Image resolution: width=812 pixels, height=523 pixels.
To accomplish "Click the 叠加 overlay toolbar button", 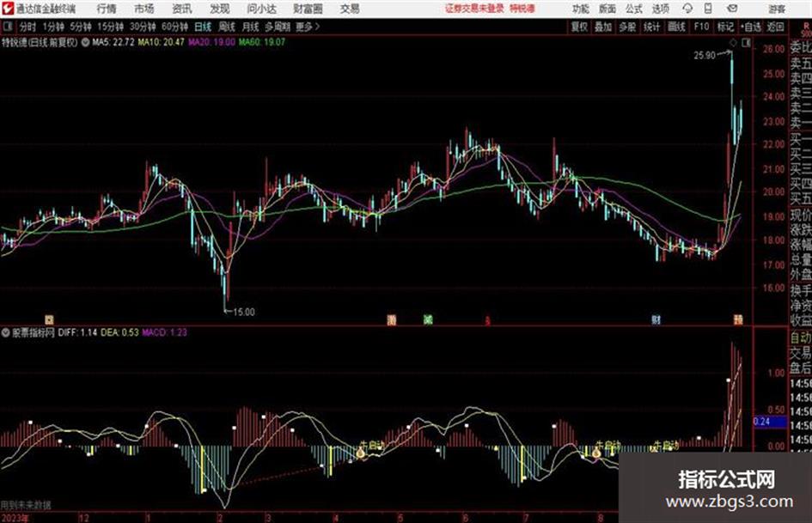I will [603, 27].
